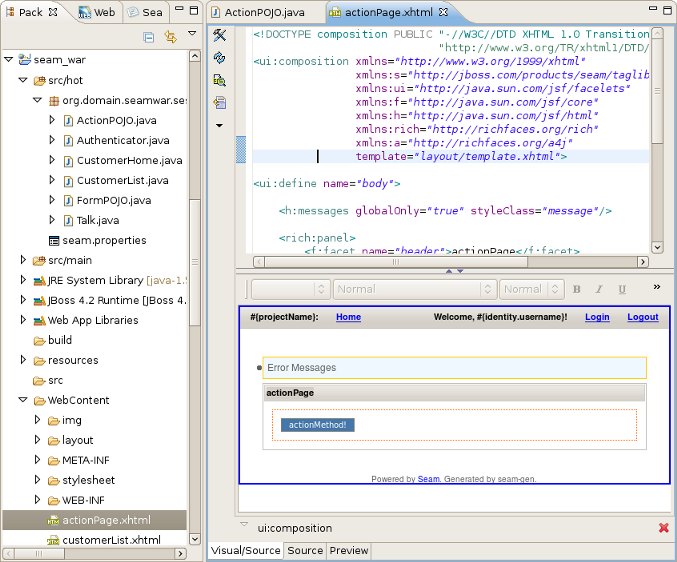
Task: Click the Collapse All icon in Package Explorer
Action: pos(148,37)
